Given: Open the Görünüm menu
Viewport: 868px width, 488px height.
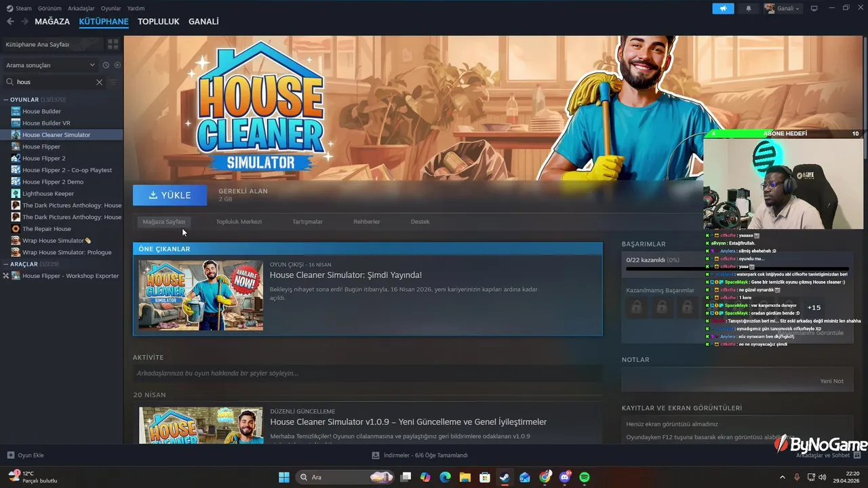Looking at the screenshot, I should (50, 8).
